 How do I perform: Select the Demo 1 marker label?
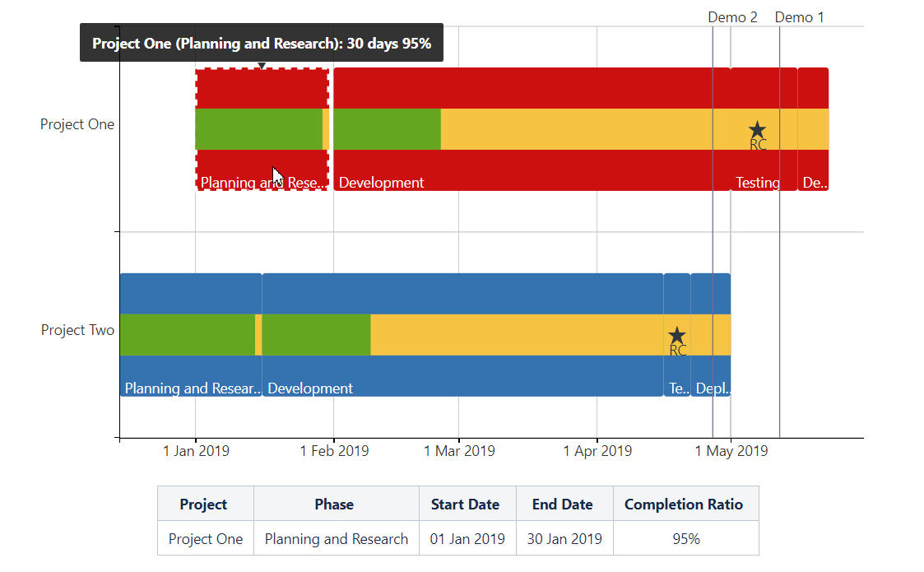(x=799, y=17)
